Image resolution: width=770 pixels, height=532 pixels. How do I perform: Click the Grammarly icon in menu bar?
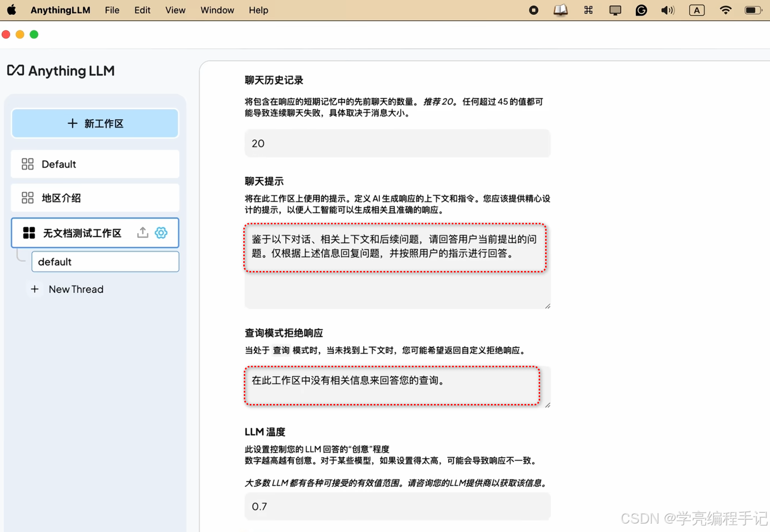(641, 10)
